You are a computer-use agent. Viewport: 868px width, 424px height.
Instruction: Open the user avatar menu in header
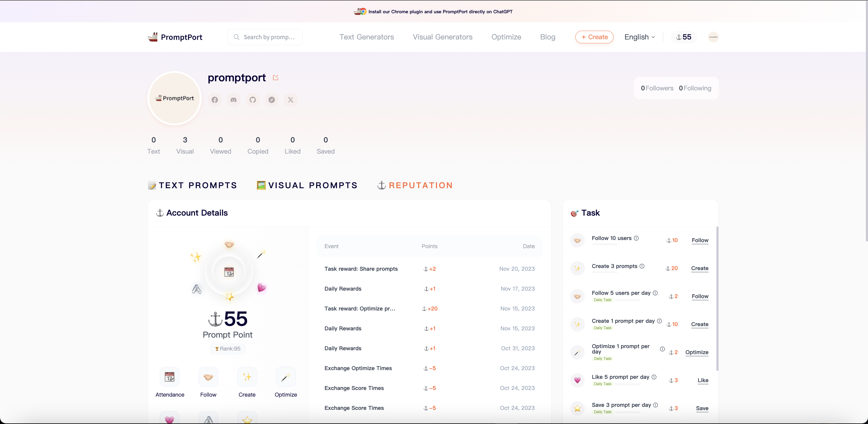coord(713,37)
